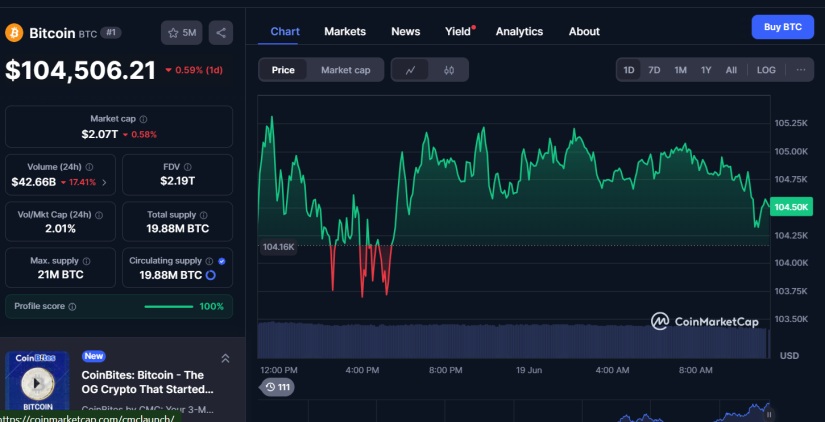Viewport: 825px width, 422px height.
Task: Add Bitcoin to watchlist with the star button
Action: point(182,33)
